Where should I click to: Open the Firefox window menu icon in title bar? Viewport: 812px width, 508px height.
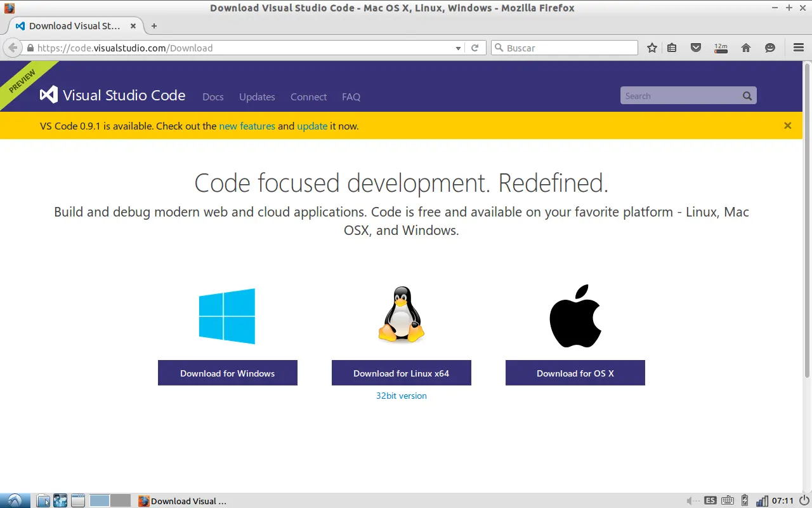pyautogui.click(x=9, y=8)
